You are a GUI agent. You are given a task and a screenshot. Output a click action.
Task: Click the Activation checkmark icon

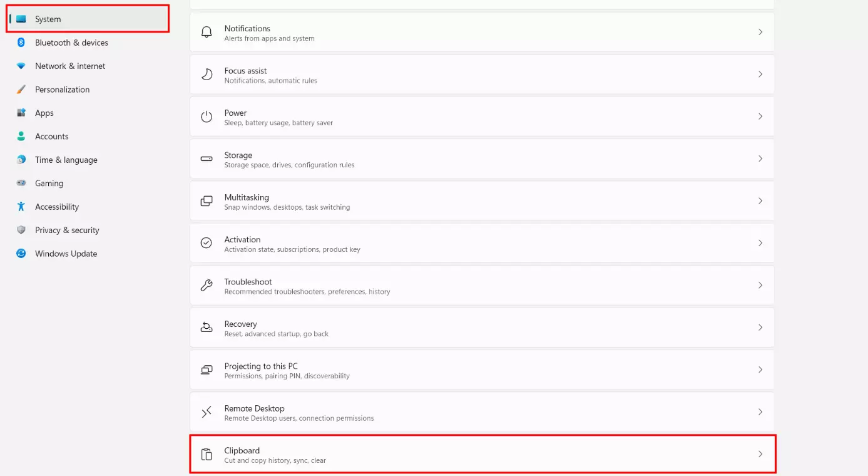[207, 243]
